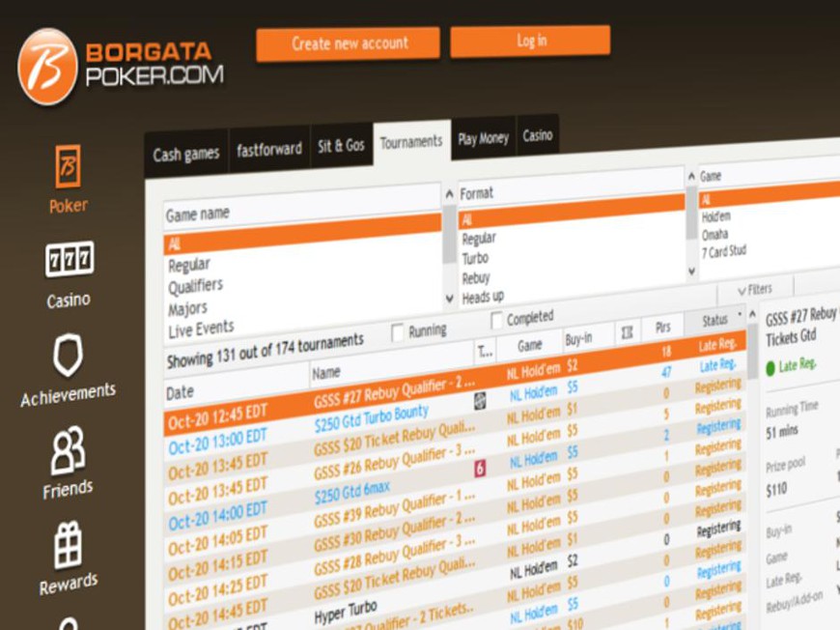Viewport: 840px width, 630px height.
Task: Click the seats icon column header
Action: point(627,333)
